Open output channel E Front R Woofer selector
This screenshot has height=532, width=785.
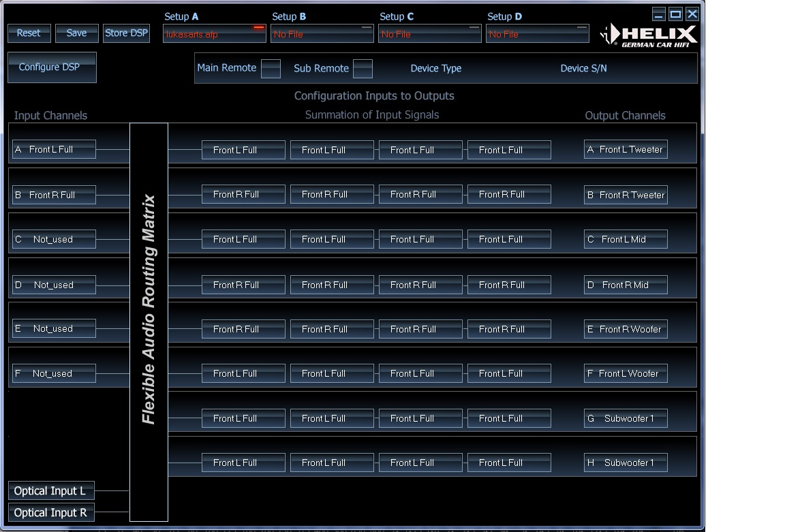(626, 329)
